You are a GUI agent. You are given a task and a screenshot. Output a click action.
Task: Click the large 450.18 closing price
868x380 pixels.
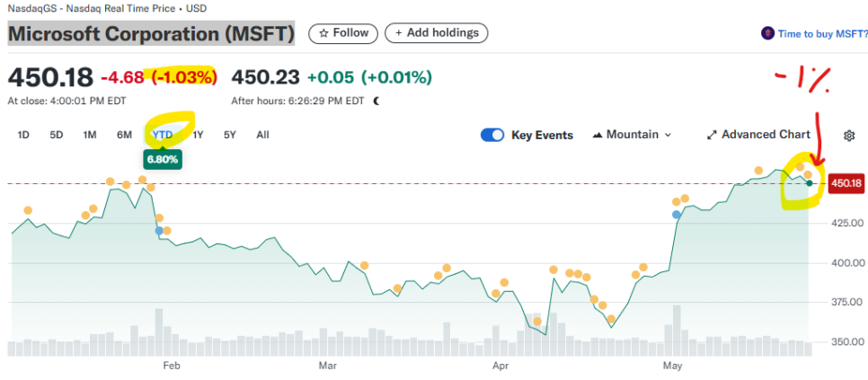pyautogui.click(x=50, y=77)
